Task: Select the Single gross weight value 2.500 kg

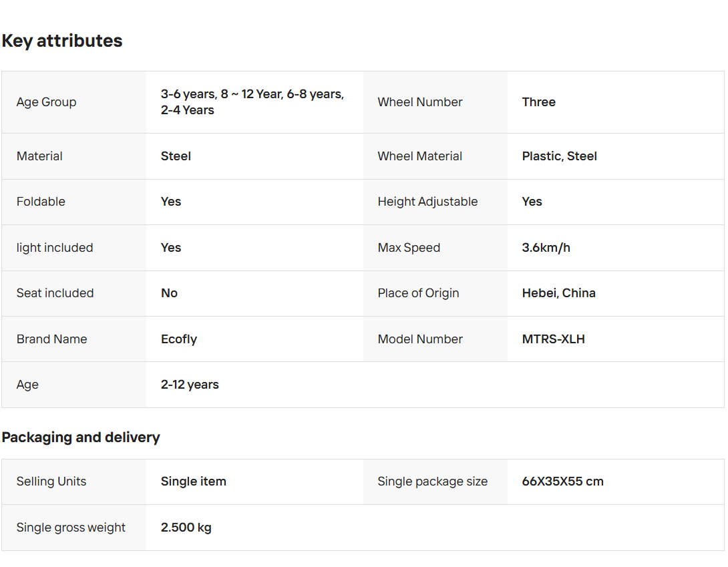Action: click(186, 528)
